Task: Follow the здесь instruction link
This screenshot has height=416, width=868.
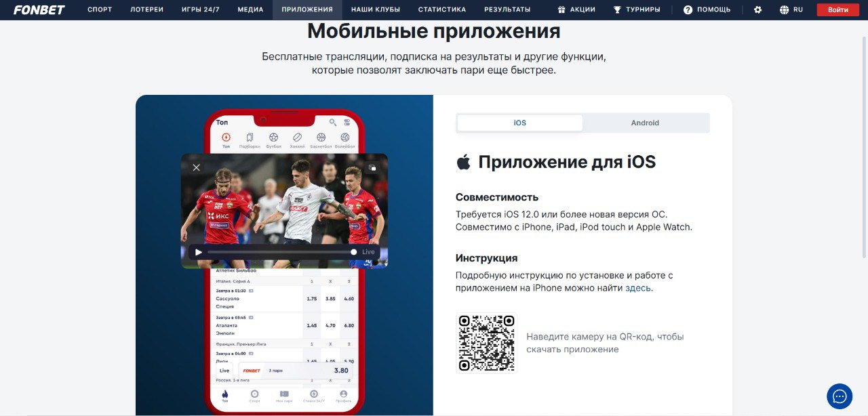Action: pyautogui.click(x=638, y=288)
